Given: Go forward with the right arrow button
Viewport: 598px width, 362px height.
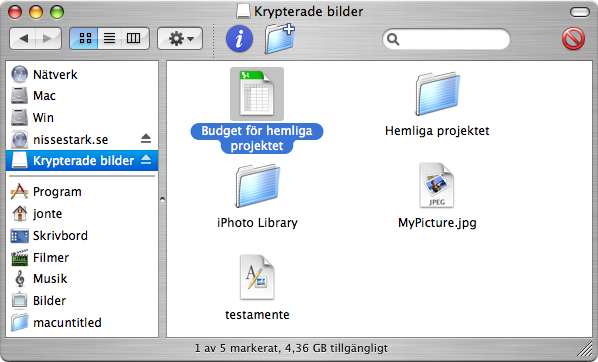Looking at the screenshot, I should click(48, 39).
